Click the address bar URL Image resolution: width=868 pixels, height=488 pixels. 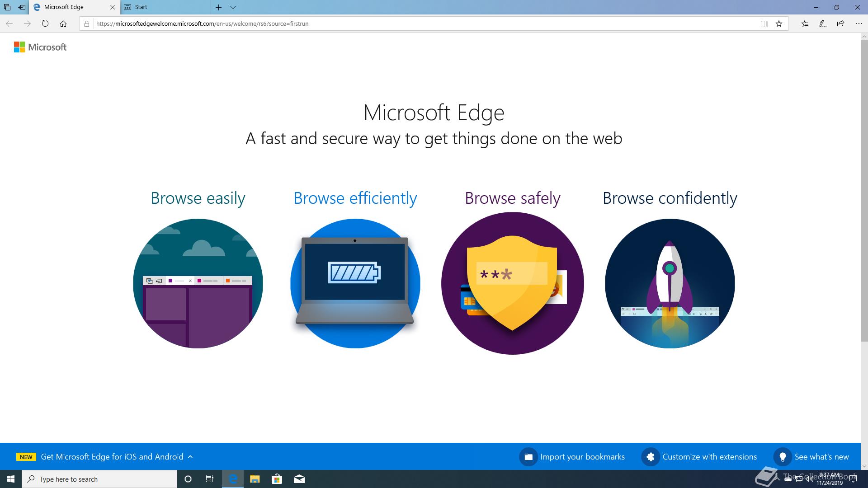[203, 23]
